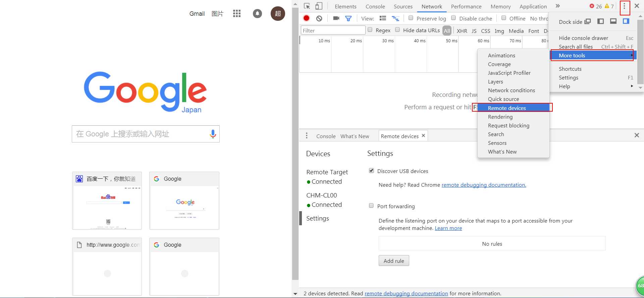This screenshot has height=298, width=644.
Task: Open the Baidu shortcut thumbnail
Action: (x=107, y=200)
